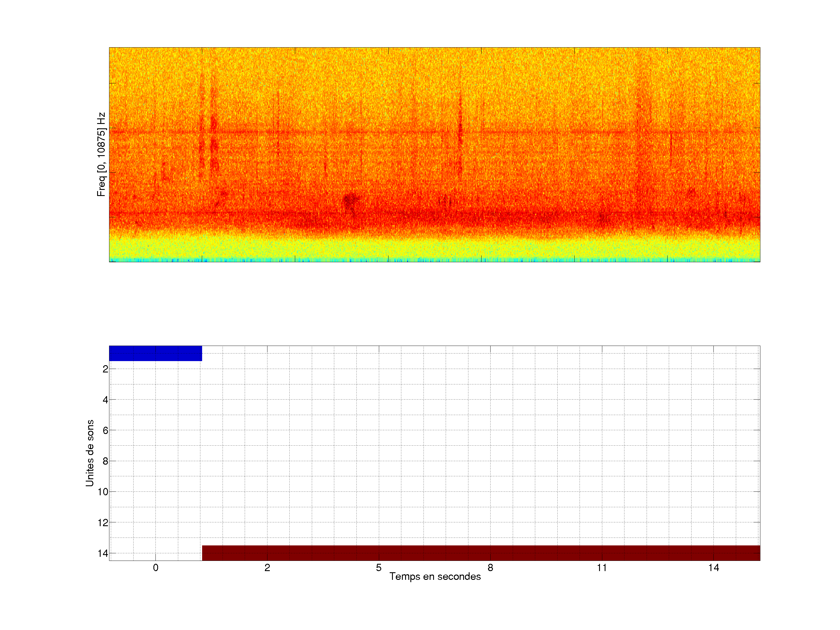Click y-axis tick label 12

[x=103, y=523]
